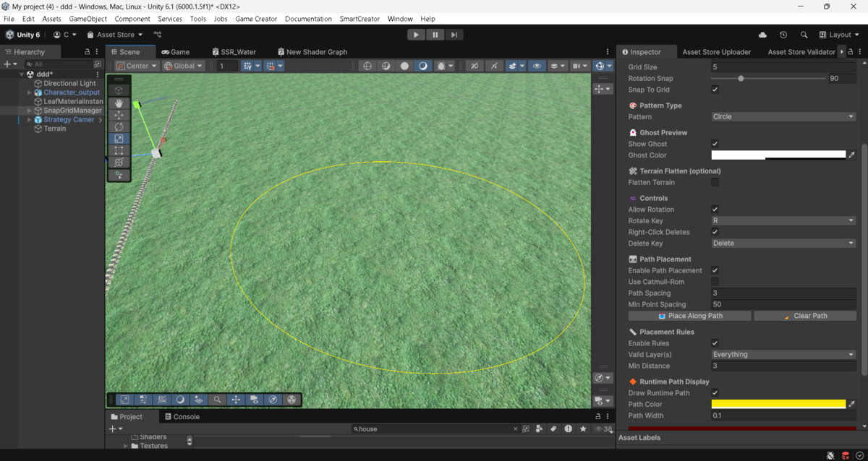Screen dimensions: 868x461
Task: Click the Clear Path button
Action: pos(805,316)
